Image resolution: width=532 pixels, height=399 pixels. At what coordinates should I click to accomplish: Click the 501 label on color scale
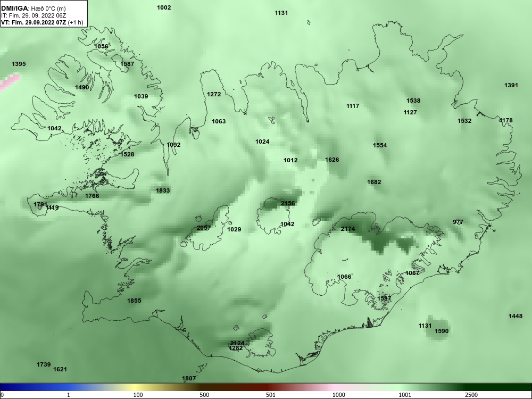(270, 395)
